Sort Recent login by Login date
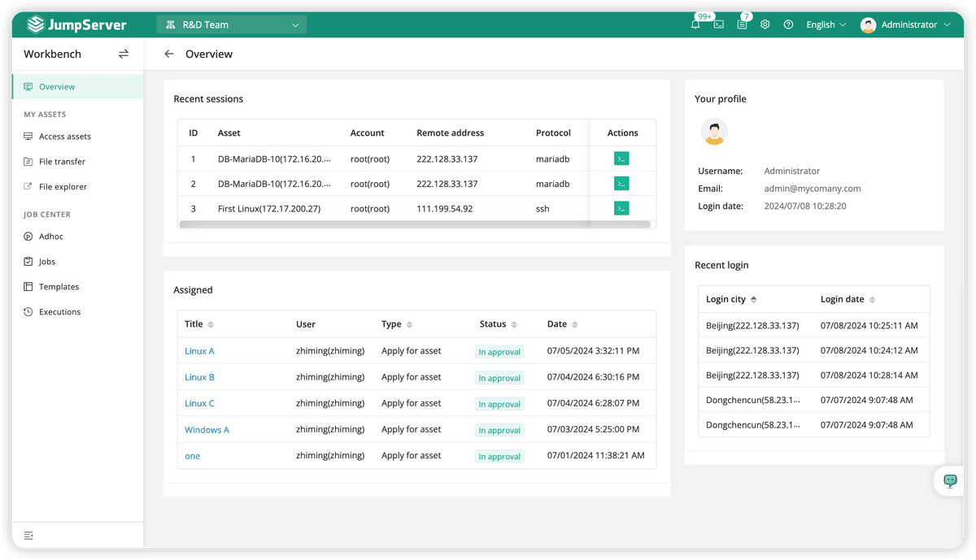Screen dimensions: 976x560 click(873, 300)
